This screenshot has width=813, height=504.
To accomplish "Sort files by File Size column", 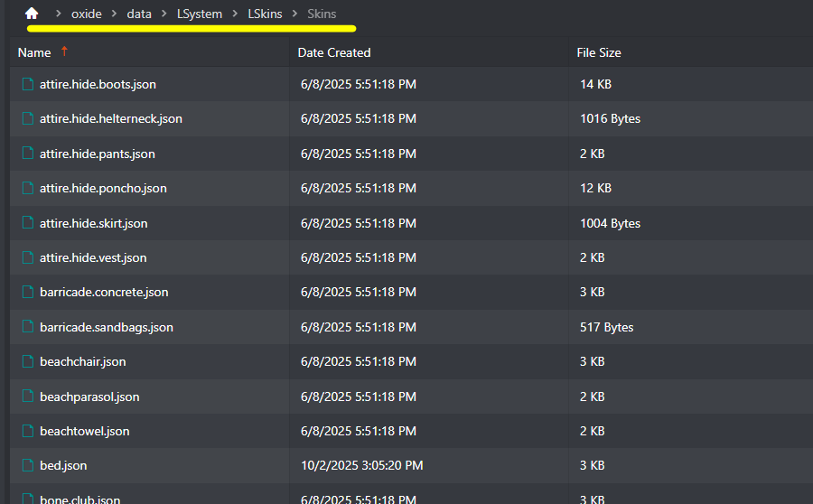I will [599, 52].
